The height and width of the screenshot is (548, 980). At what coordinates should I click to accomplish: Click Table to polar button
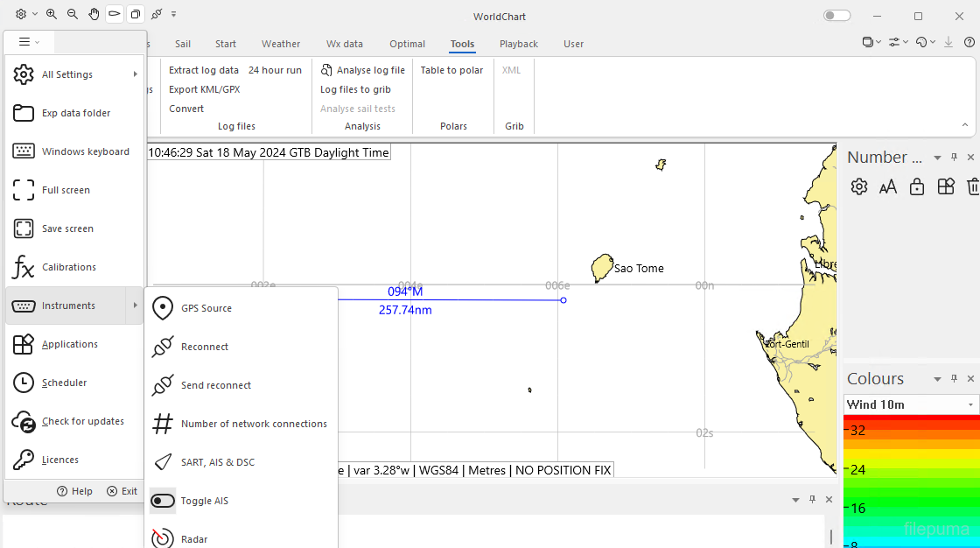tap(451, 70)
